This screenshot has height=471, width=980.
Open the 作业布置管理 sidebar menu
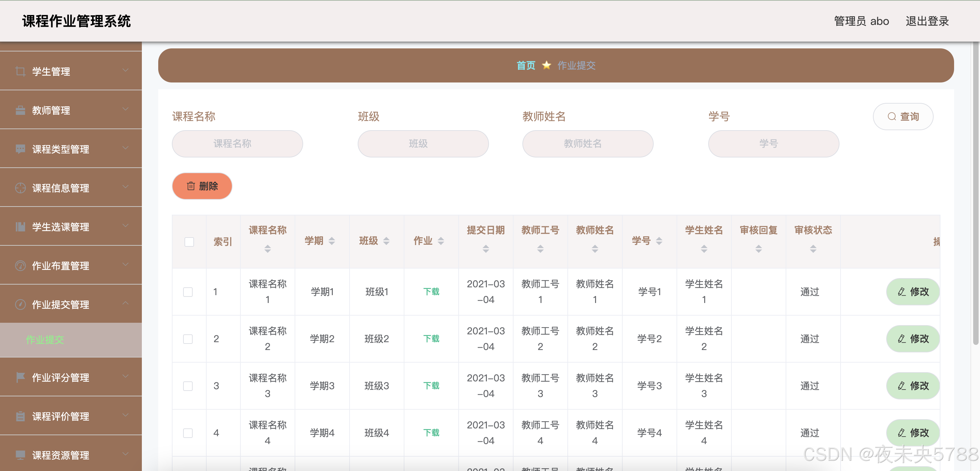61,266
